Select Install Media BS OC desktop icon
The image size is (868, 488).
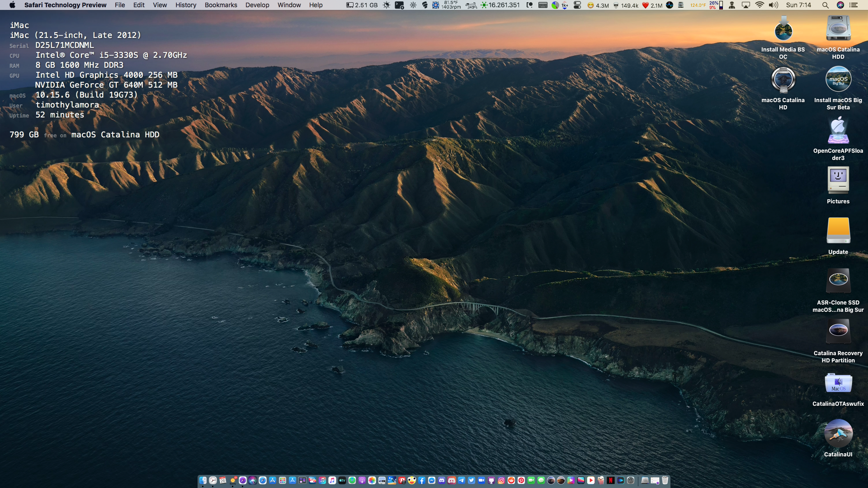click(783, 38)
